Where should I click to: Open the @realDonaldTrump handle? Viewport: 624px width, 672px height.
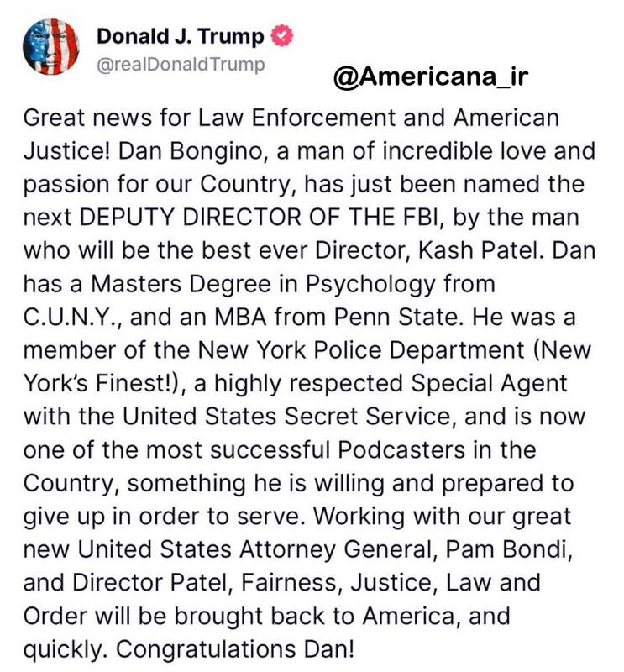click(181, 63)
